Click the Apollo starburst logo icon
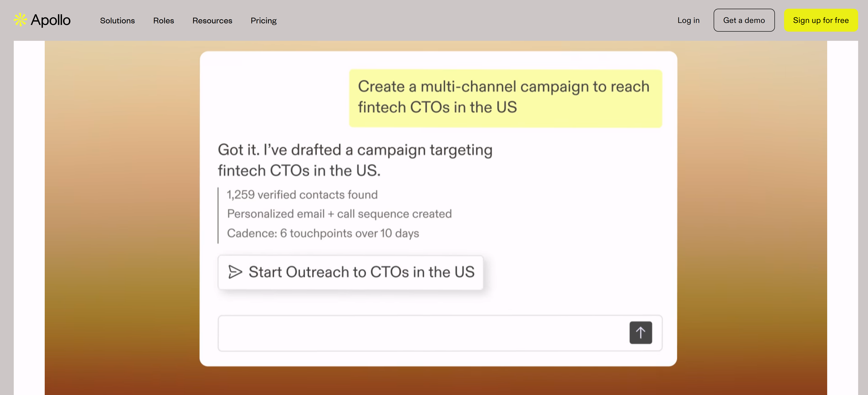This screenshot has width=868, height=395. (x=20, y=20)
